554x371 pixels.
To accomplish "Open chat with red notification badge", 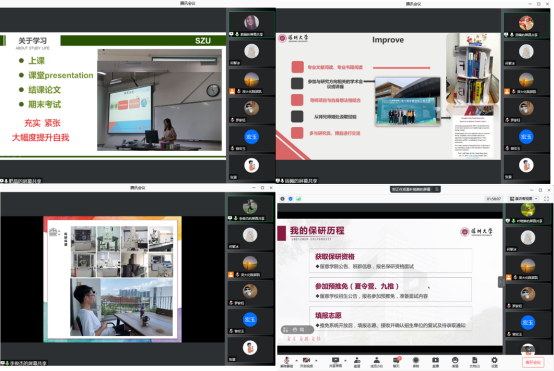I will point(396,361).
